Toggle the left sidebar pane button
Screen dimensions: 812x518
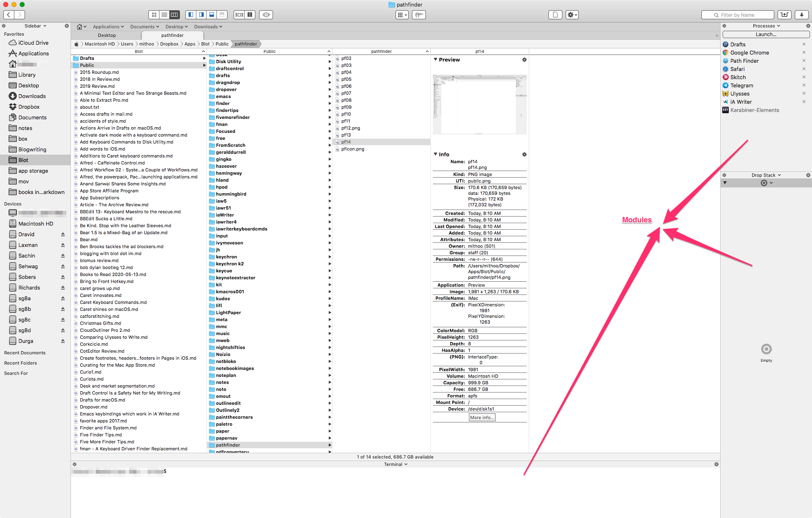click(191, 15)
